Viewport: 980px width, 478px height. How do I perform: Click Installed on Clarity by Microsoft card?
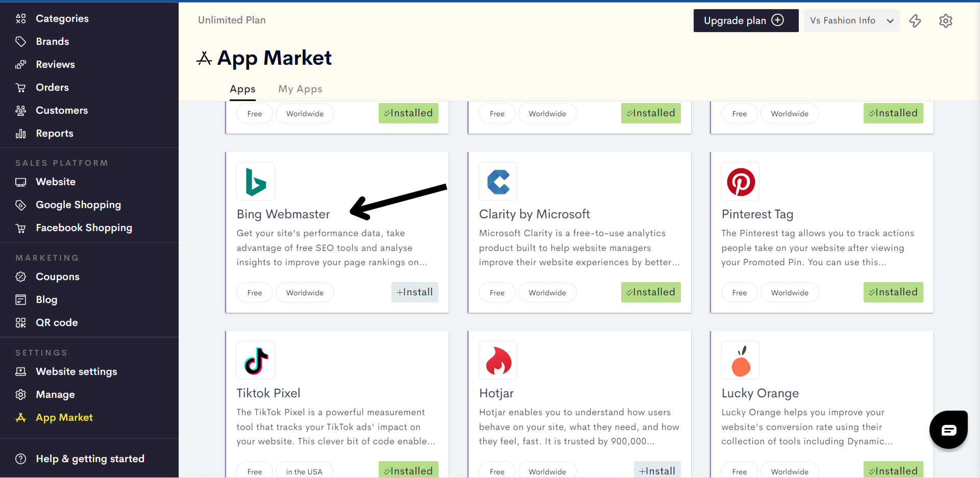[651, 292]
